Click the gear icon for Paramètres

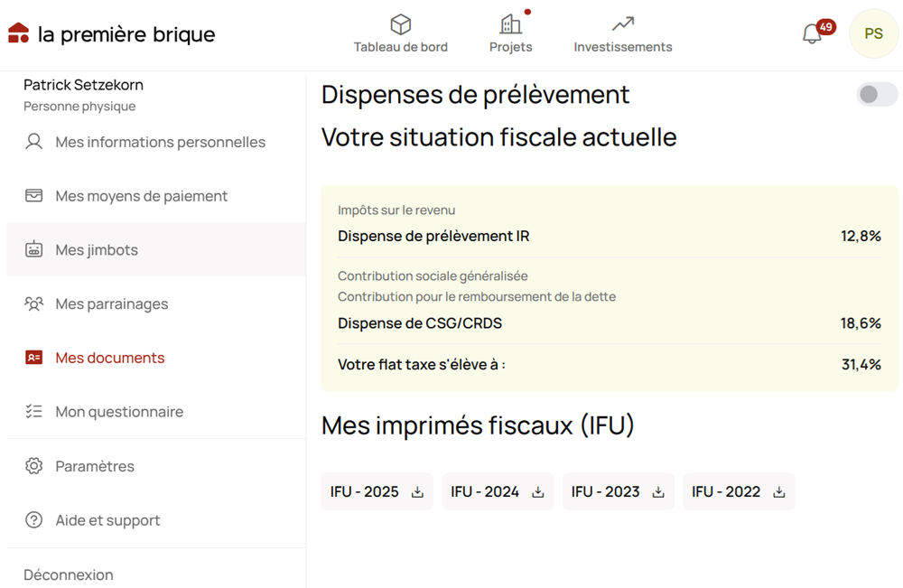pyautogui.click(x=34, y=465)
